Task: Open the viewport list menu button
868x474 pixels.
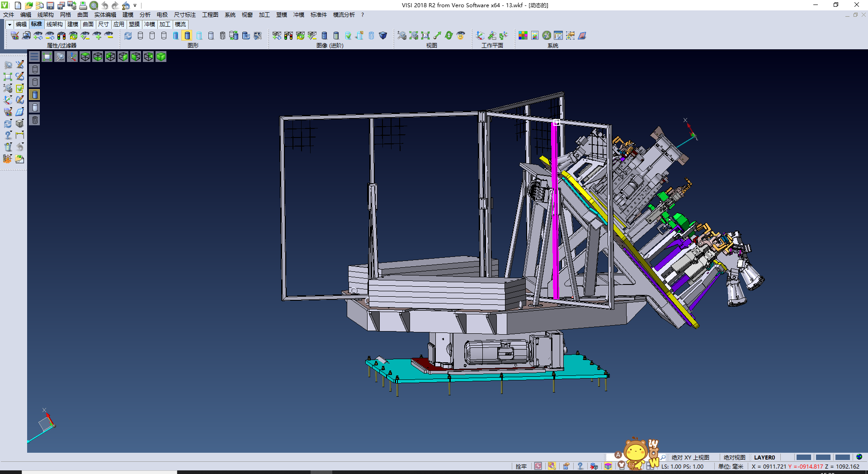Action: coord(34,57)
